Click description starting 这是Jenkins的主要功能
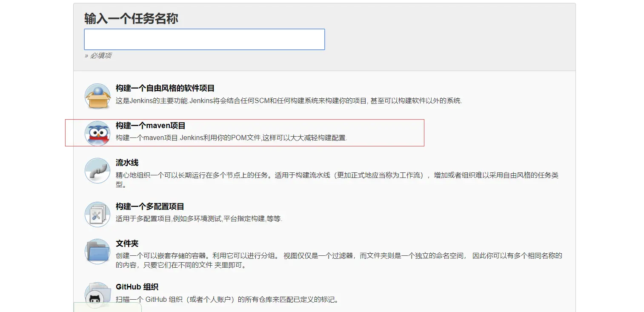This screenshot has width=644, height=312. tap(289, 101)
